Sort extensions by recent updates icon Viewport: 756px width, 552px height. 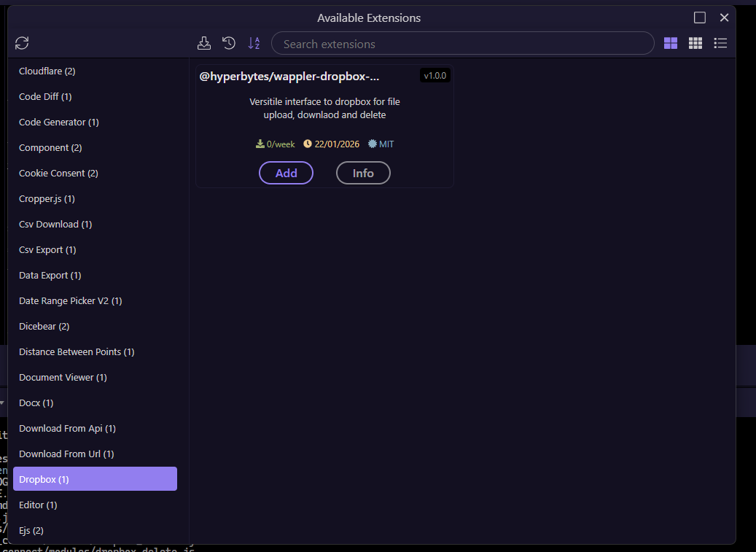pyautogui.click(x=229, y=44)
